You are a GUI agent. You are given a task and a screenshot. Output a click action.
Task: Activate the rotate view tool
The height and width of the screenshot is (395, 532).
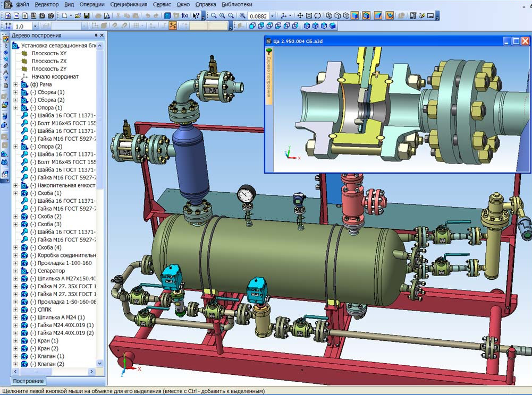(x=317, y=16)
